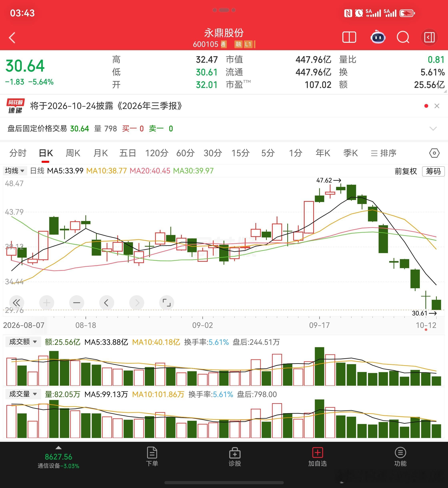This screenshot has height=488, width=448.
Task: Tap the L1 quote level badge
Action: (248, 44)
